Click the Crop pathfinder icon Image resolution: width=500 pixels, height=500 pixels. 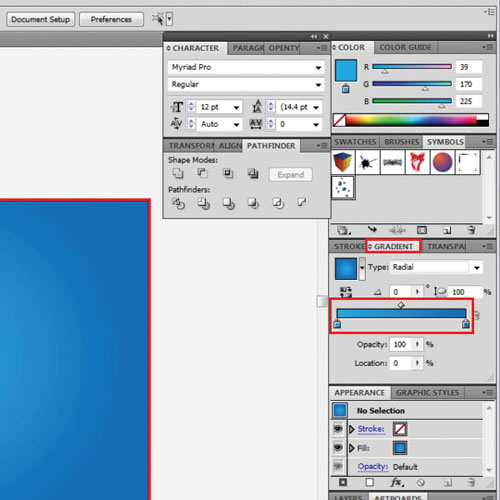point(253,203)
